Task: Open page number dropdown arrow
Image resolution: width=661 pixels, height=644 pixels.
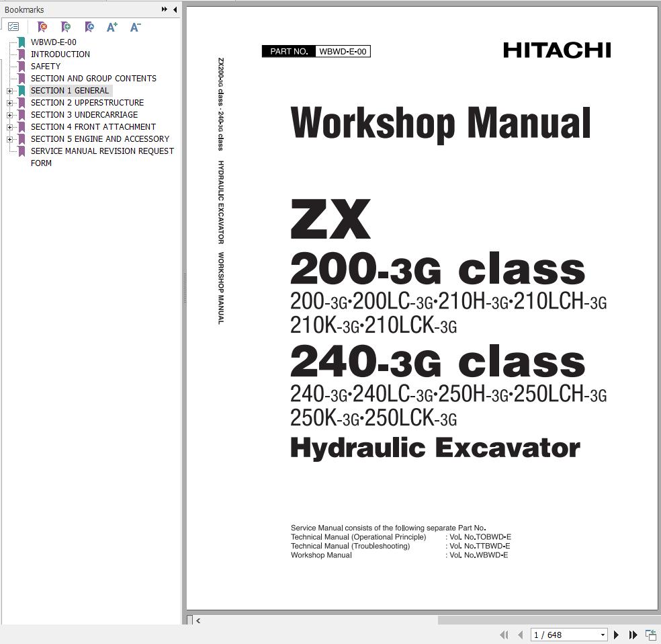Action: tap(603, 635)
